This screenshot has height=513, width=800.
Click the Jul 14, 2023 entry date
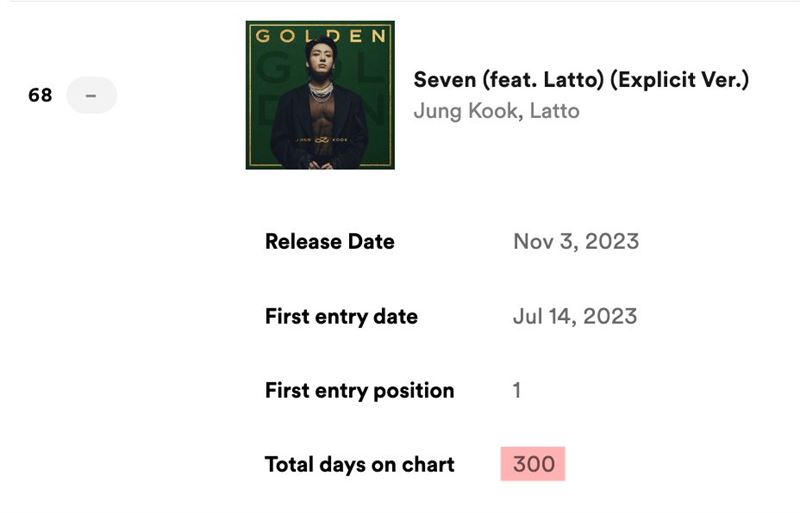pos(575,316)
